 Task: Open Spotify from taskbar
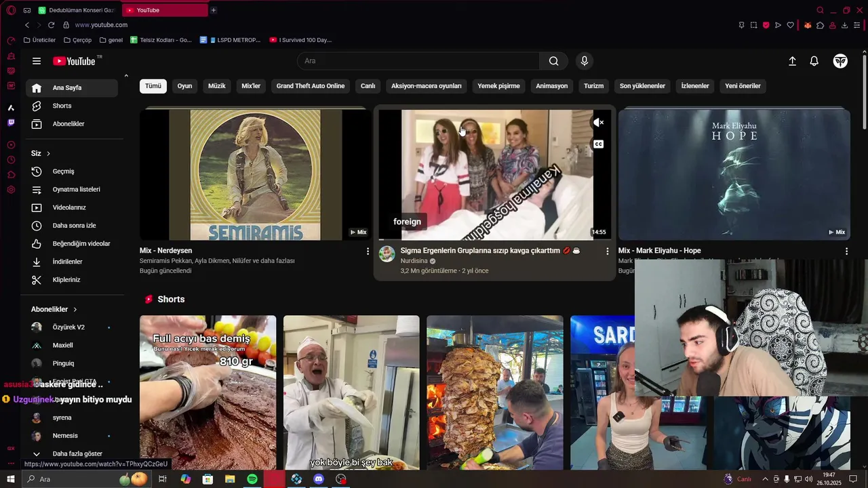pyautogui.click(x=252, y=479)
